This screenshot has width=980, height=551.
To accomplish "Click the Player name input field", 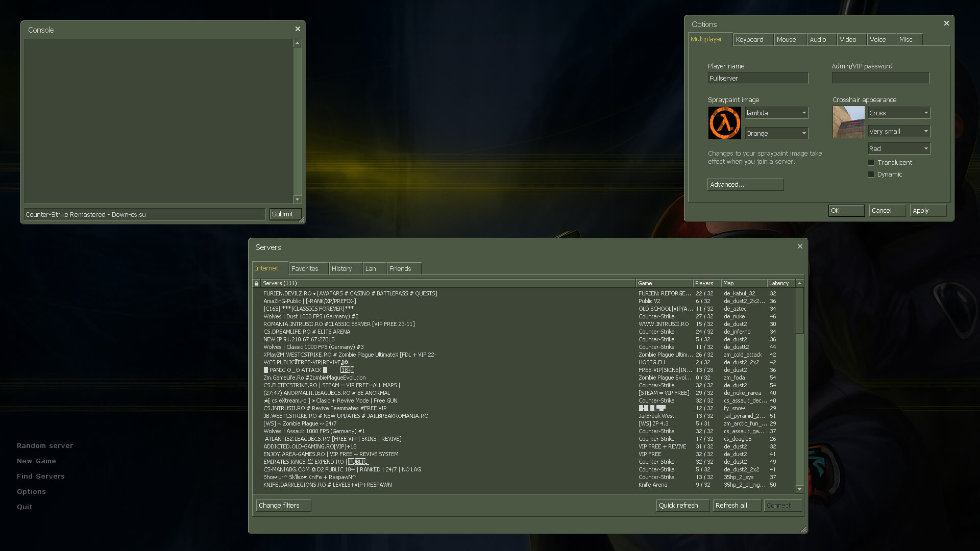I will tap(757, 78).
